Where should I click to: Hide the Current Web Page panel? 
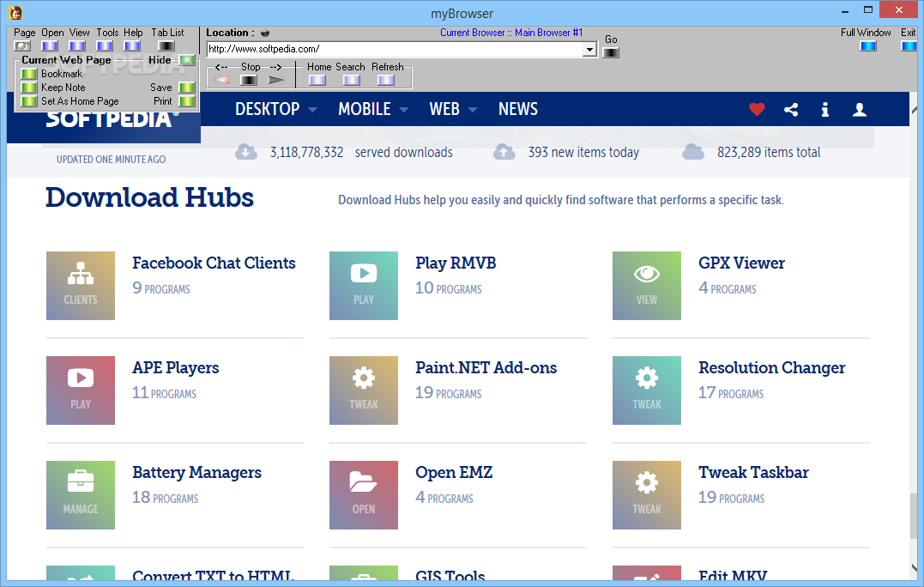pyautogui.click(x=187, y=59)
